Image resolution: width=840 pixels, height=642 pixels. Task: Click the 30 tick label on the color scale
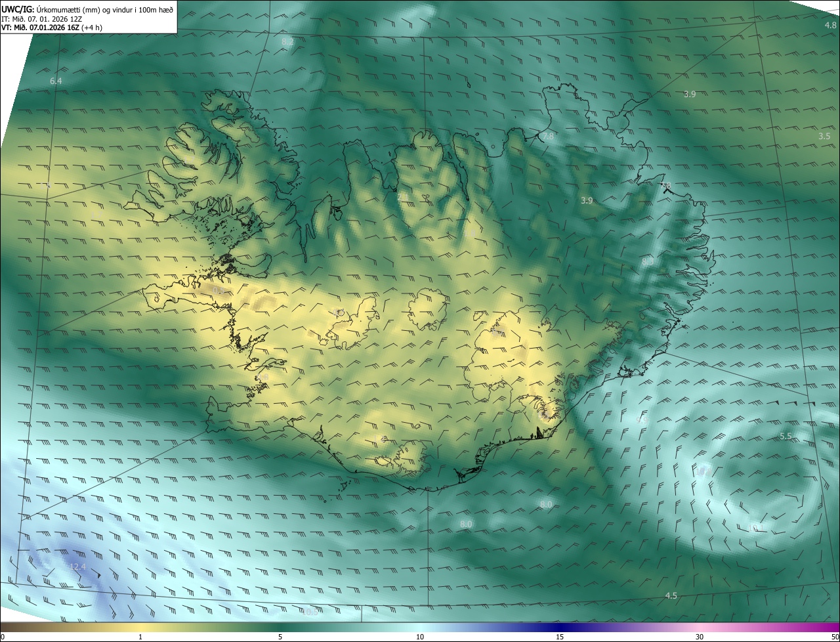coord(700,637)
